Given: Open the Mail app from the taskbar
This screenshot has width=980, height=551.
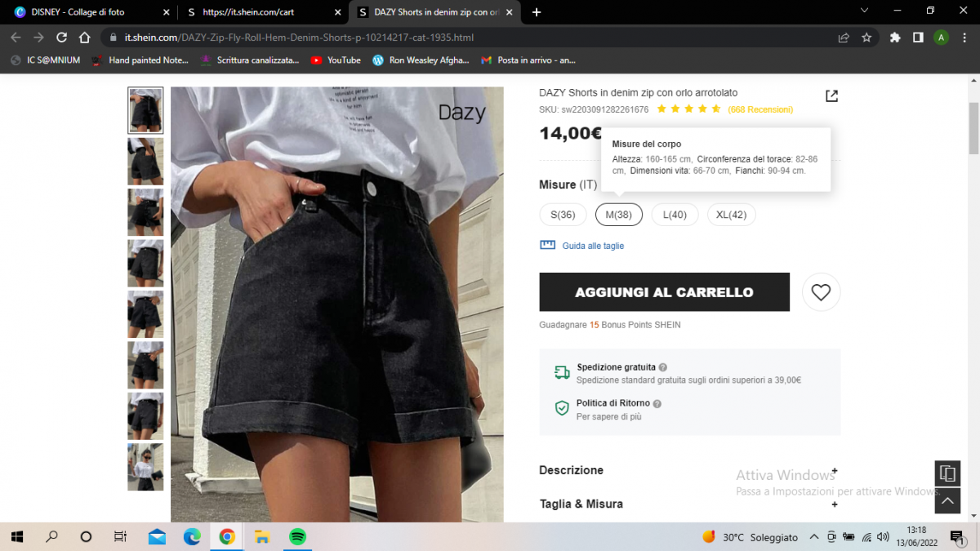Looking at the screenshot, I should coord(157,537).
